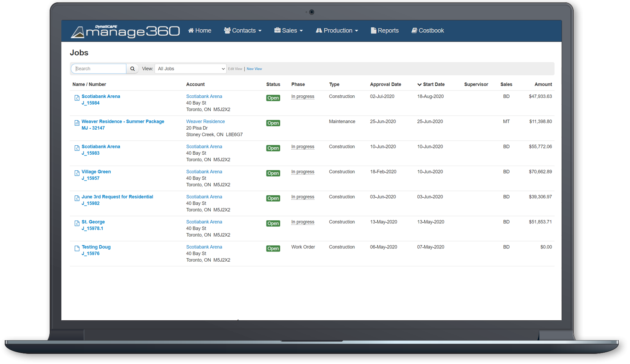
Task: Click the Start Date sort arrow
Action: point(419,85)
